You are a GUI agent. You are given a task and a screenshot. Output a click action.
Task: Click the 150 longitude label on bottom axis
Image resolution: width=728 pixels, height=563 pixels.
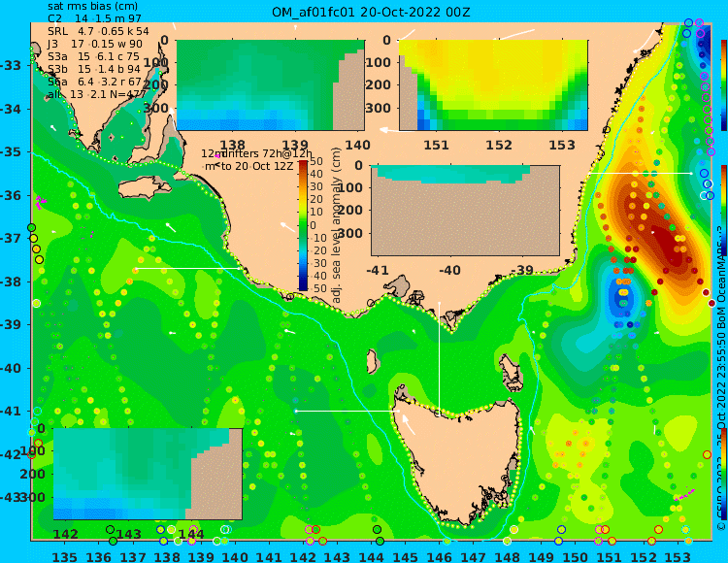click(x=575, y=556)
